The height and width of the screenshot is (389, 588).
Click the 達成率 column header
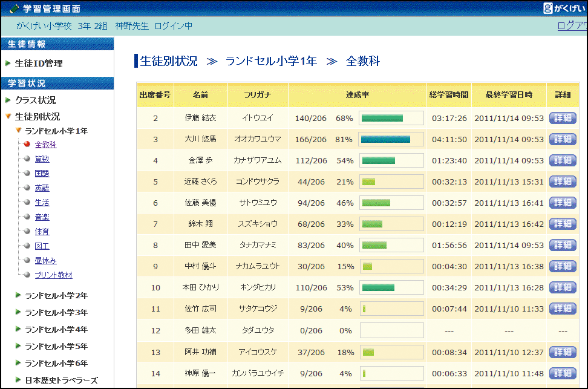pyautogui.click(x=358, y=95)
